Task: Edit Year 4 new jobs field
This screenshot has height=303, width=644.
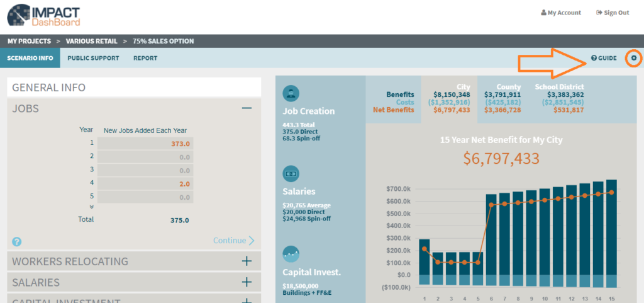Action: pos(145,184)
